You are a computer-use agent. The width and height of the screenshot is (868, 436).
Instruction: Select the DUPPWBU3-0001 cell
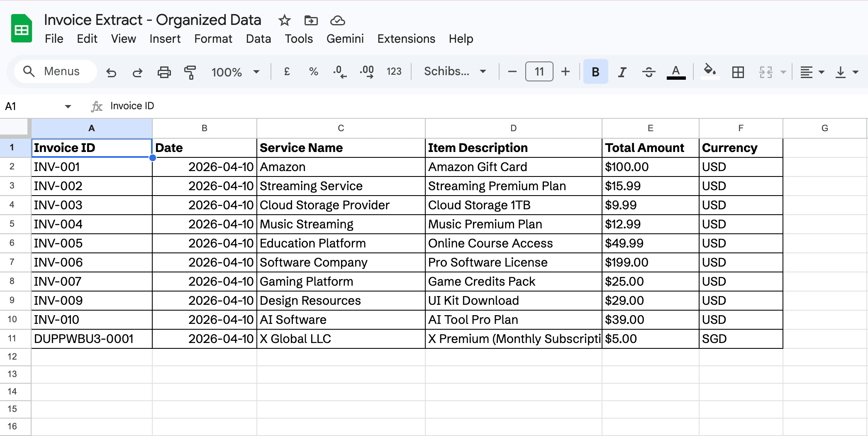(x=92, y=339)
